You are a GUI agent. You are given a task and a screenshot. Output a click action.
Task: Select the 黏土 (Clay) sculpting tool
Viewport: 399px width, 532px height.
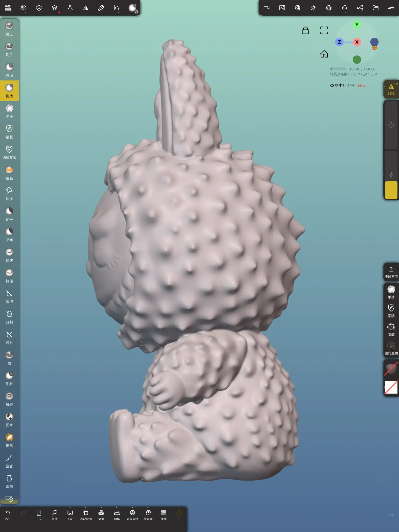(9, 26)
